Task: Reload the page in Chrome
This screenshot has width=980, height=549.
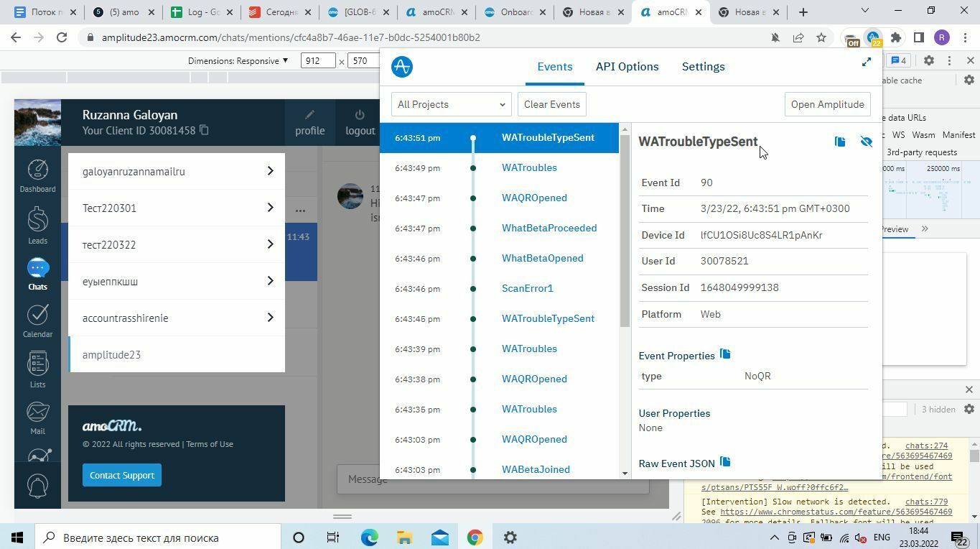Action: click(x=62, y=37)
